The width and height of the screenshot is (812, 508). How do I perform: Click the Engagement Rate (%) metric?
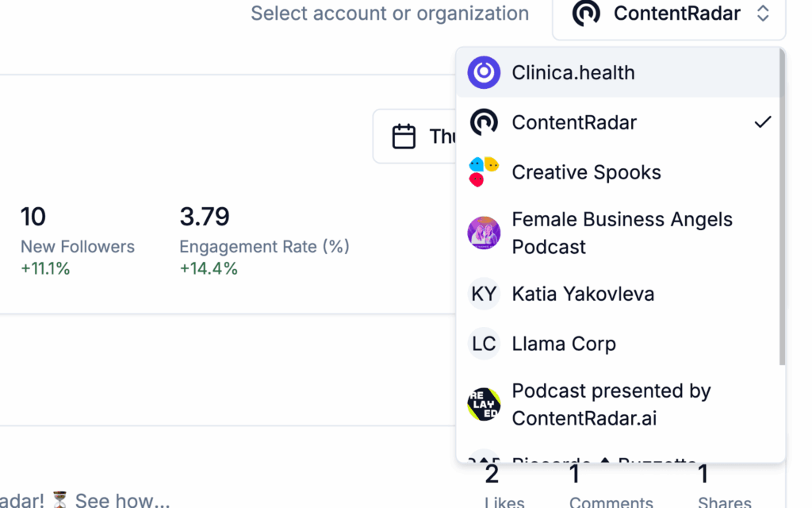coord(264,247)
